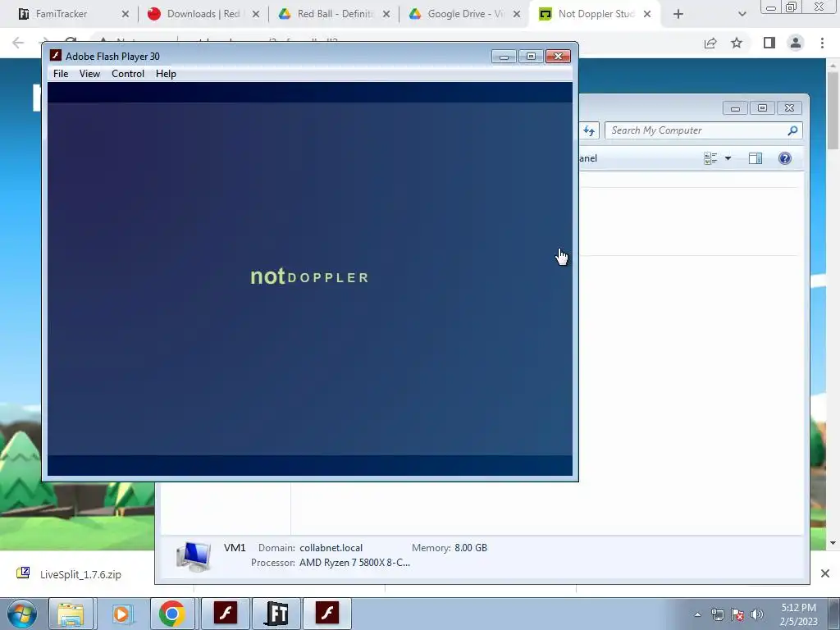This screenshot has width=840, height=630.
Task: Open Chrome tab search dropdown
Action: [742, 14]
